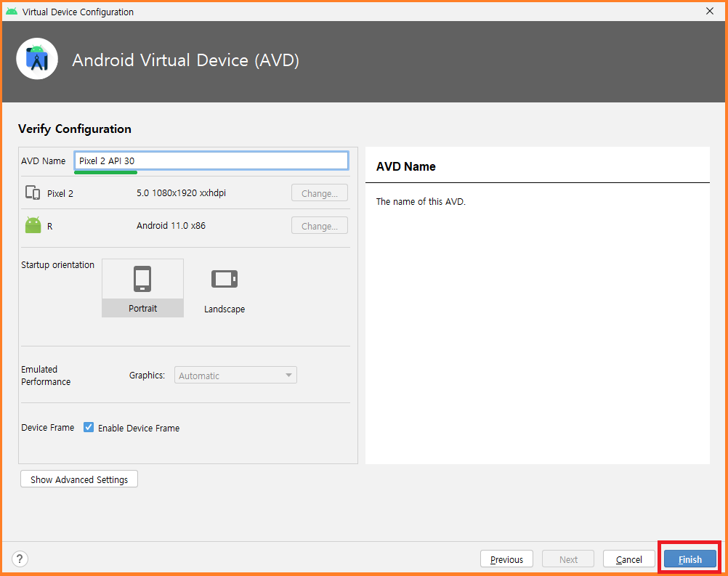
Task: Change the Android 11.0 x86 system image
Action: [x=320, y=226]
